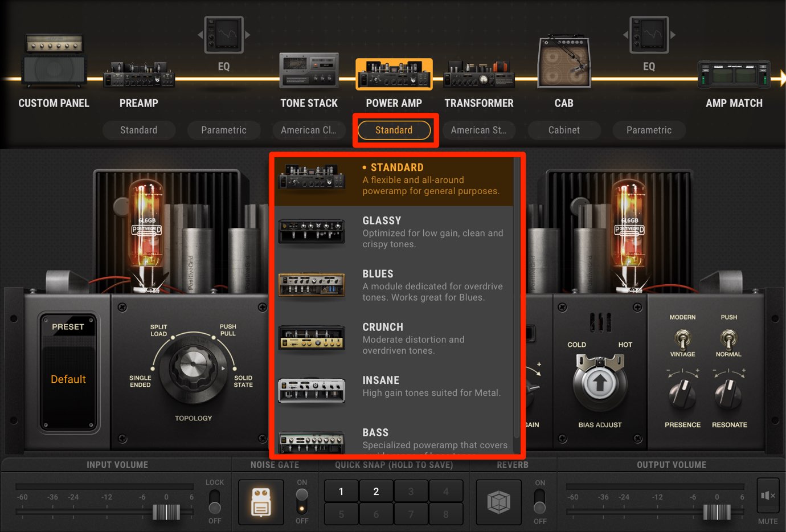786x532 pixels.
Task: Toggle the Modern/Vintage switch
Action: [682, 339]
